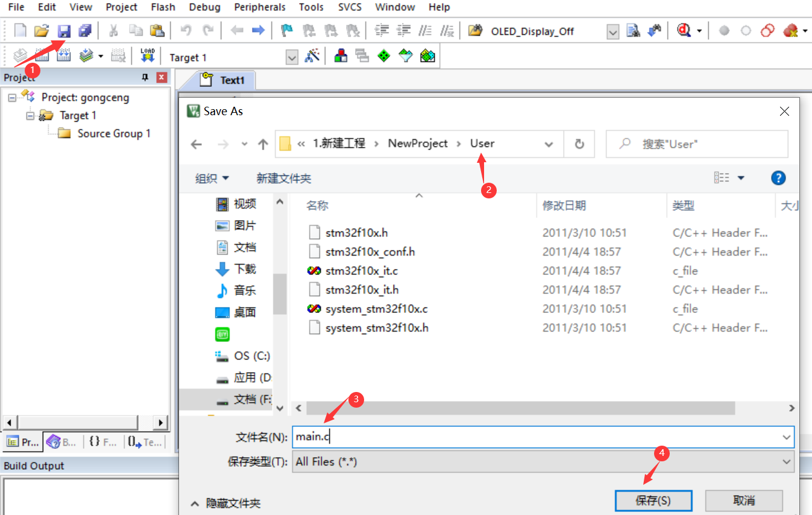Click the Select Software Packs diamond icon
The width and height of the screenshot is (812, 515).
tap(406, 57)
